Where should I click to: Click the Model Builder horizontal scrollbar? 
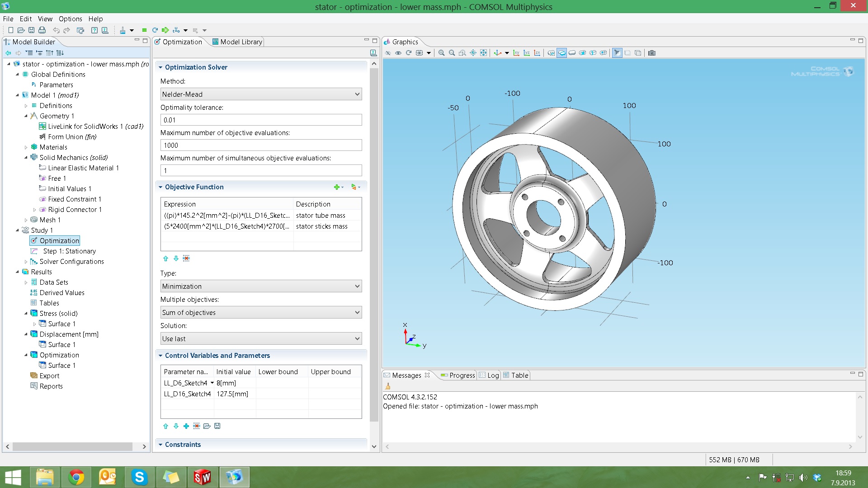[x=72, y=446]
